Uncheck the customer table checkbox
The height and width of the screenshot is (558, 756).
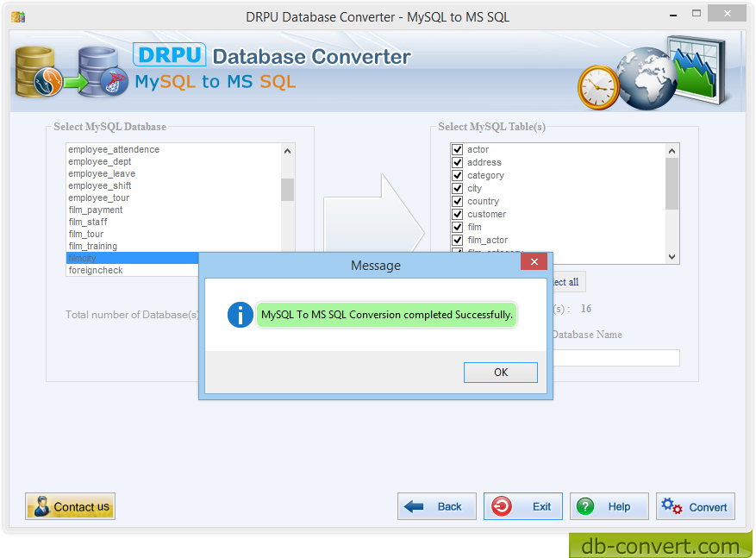[x=458, y=214]
